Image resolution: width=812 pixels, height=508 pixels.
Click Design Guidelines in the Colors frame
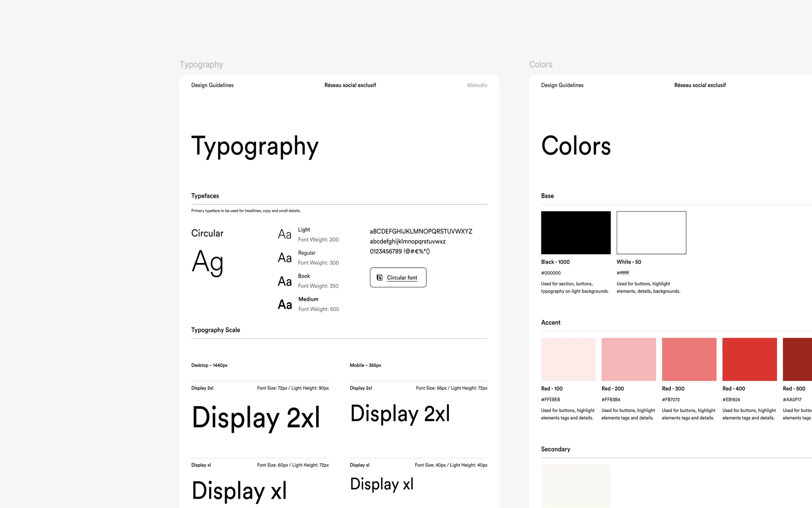click(x=562, y=85)
